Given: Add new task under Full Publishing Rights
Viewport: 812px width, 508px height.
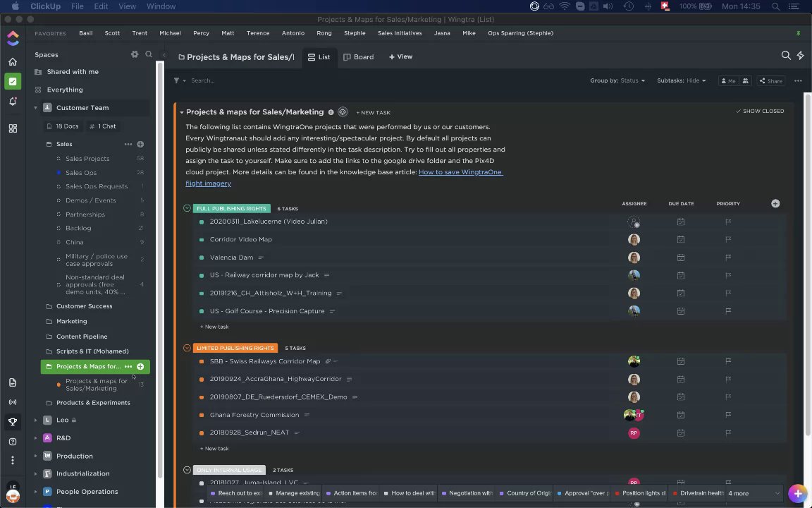Looking at the screenshot, I should [x=214, y=327].
